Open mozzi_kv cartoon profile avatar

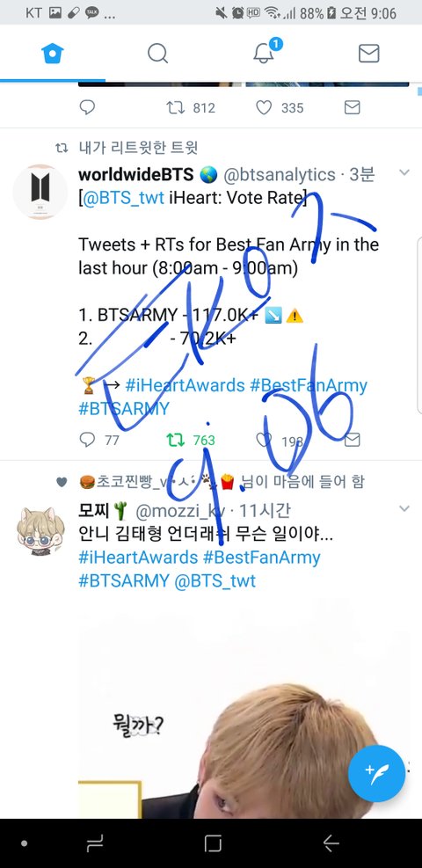[x=40, y=529]
